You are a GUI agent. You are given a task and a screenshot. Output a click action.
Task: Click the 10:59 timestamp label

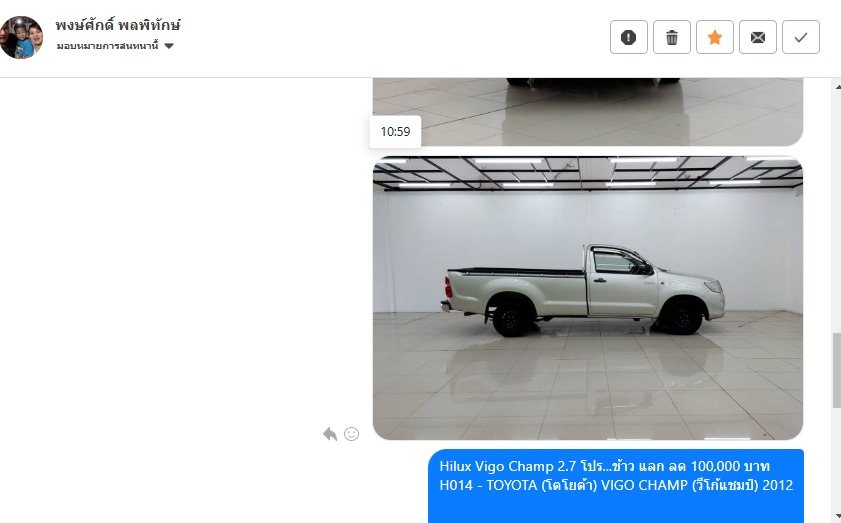[395, 131]
